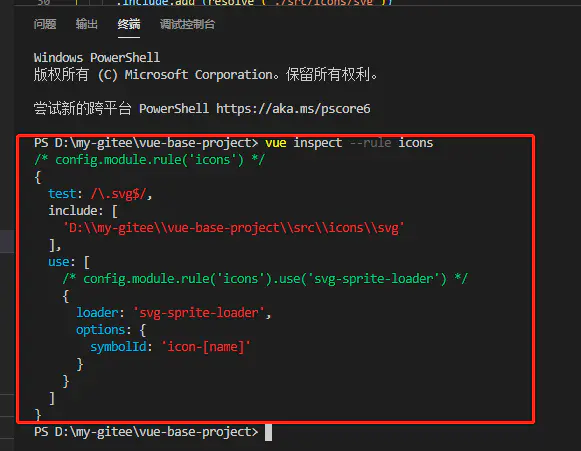581x451 pixels.
Task: Click the symbolId: 'icon-[name]' line
Action: (170, 347)
